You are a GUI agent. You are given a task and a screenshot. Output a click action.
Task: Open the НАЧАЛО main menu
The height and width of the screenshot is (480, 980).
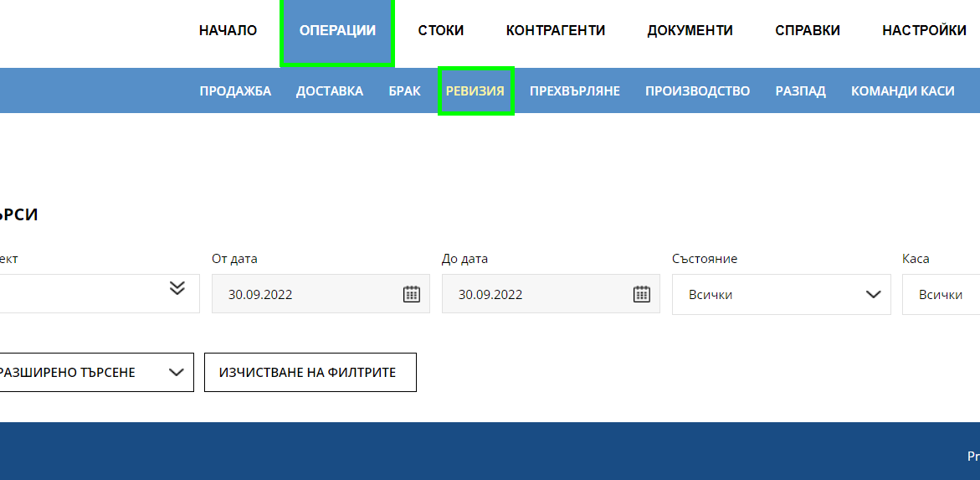point(228,31)
